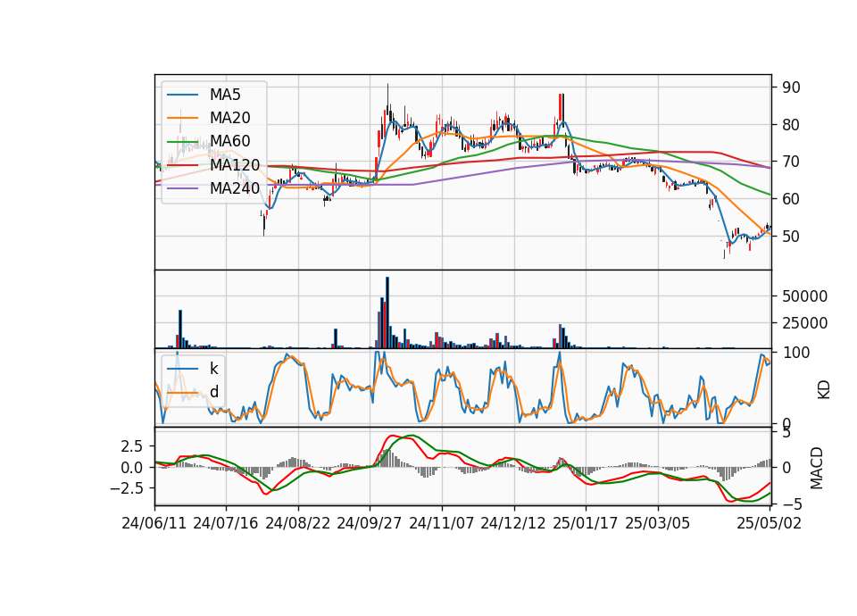Click the 50000 volume axis label
Image resolution: width=857 pixels, height=616 pixels.
click(804, 296)
